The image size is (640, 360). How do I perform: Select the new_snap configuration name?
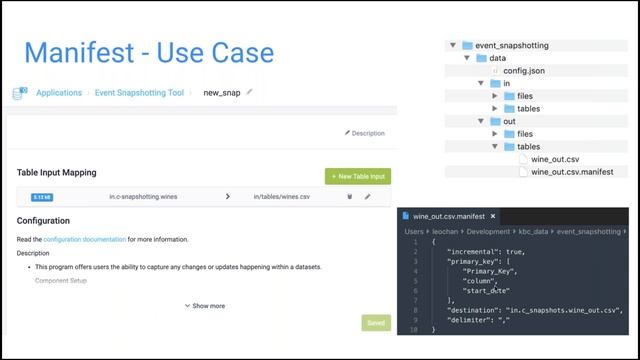pos(222,93)
